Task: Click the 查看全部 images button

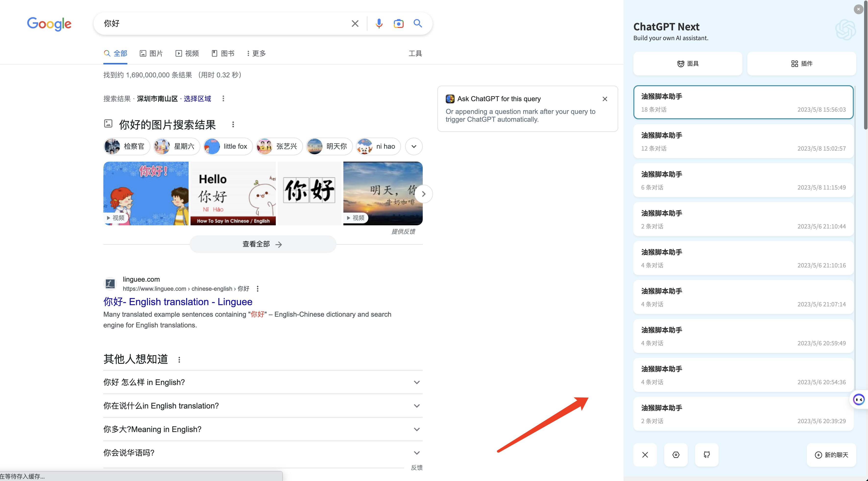Action: pos(263,244)
